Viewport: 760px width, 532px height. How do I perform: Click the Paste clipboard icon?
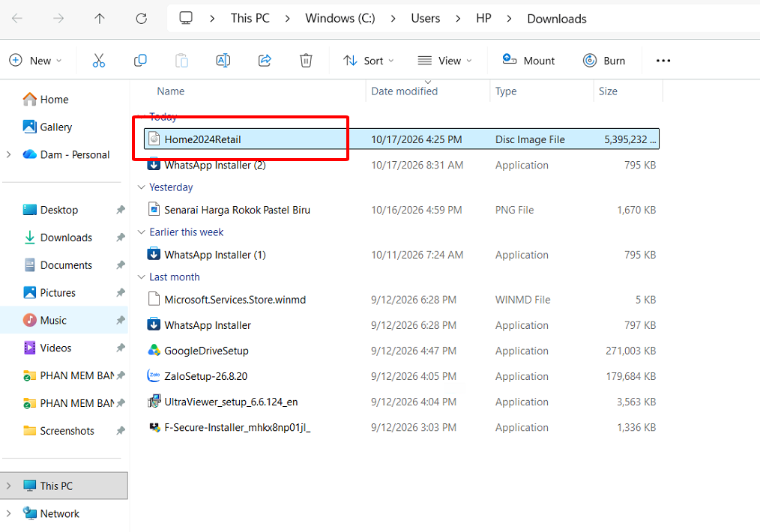click(x=182, y=61)
